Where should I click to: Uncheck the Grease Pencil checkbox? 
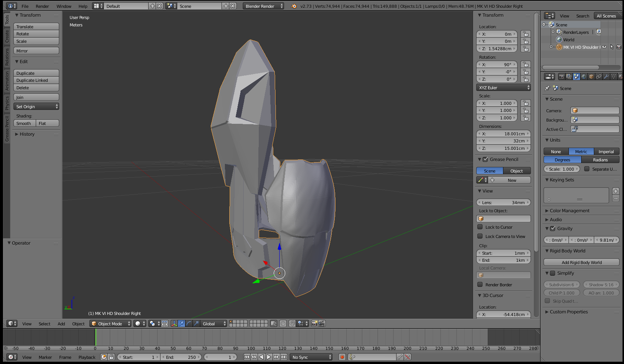[485, 160]
